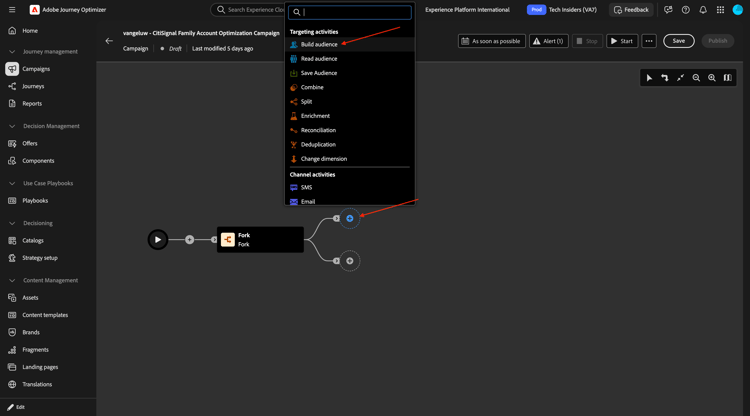Click the Feedback button
Viewport: 750px width, 416px height.
631,10
